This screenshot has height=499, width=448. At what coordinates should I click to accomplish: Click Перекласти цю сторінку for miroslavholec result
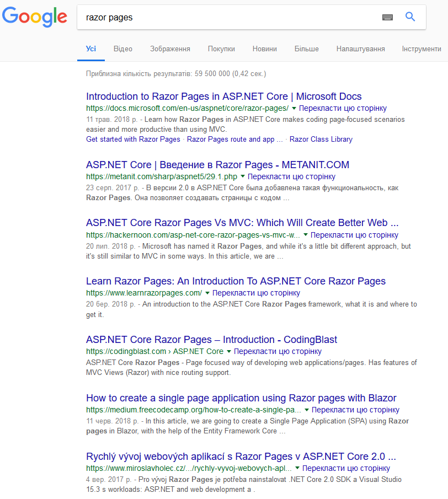346,468
